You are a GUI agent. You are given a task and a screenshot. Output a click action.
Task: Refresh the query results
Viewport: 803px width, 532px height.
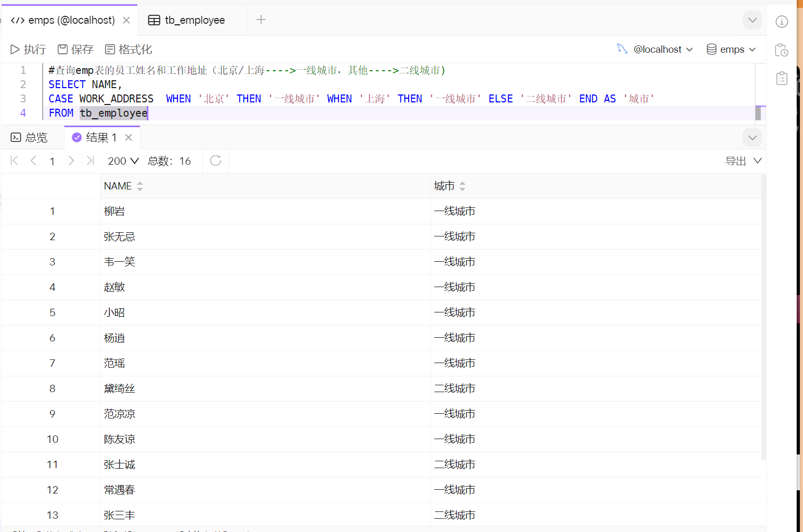215,160
